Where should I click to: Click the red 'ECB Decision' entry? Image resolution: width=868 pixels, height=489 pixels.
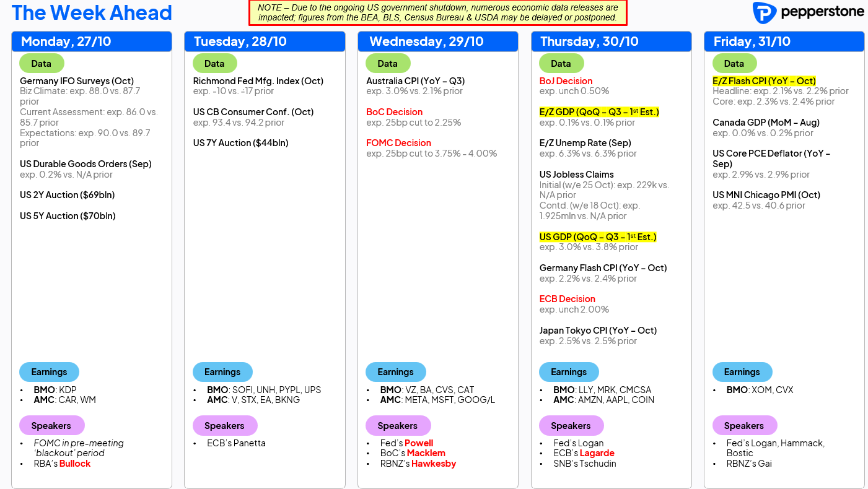[568, 299]
